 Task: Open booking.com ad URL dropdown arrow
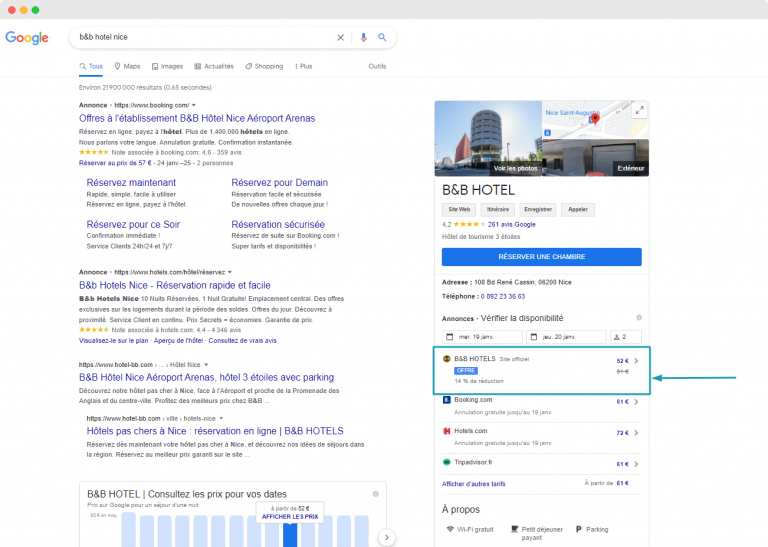click(x=194, y=105)
